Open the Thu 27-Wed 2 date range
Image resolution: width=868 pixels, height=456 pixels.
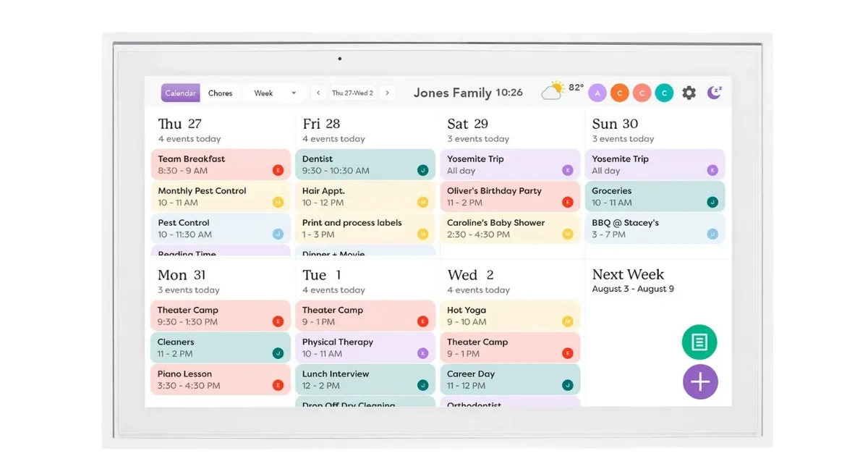pyautogui.click(x=353, y=93)
